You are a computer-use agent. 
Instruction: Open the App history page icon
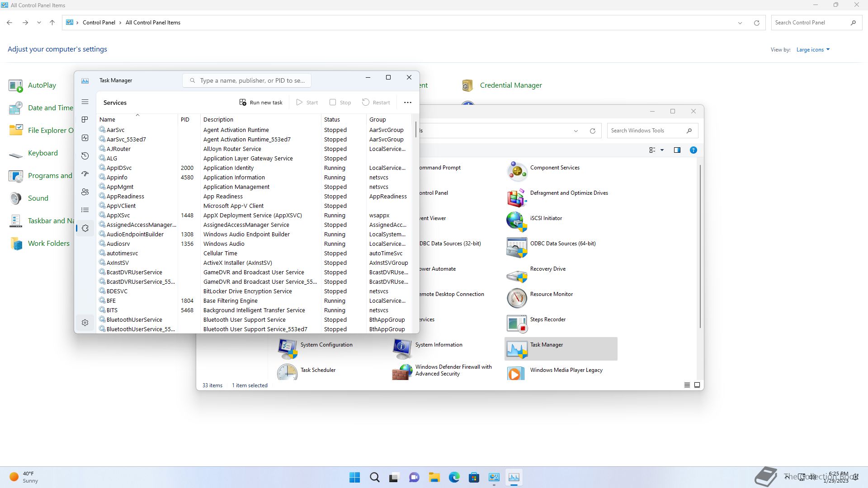click(x=85, y=156)
